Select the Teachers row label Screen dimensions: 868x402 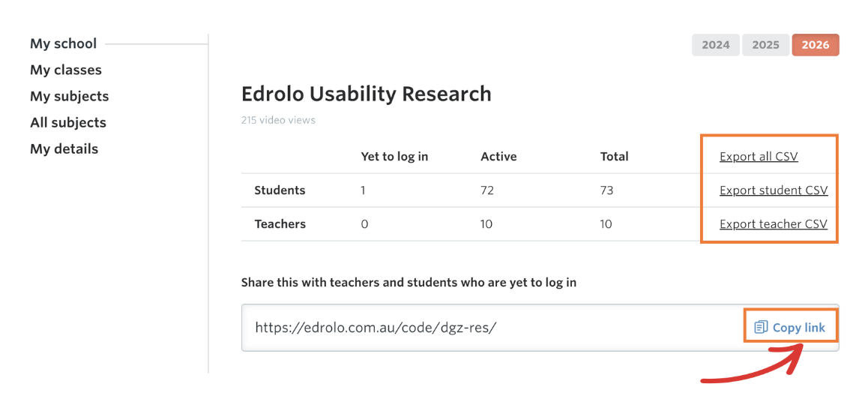tap(280, 224)
